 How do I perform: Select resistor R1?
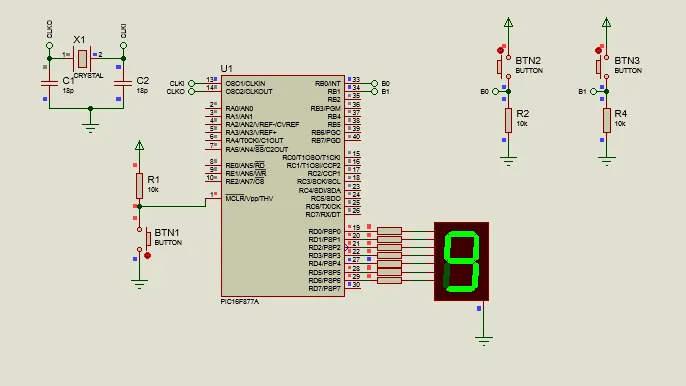(139, 186)
